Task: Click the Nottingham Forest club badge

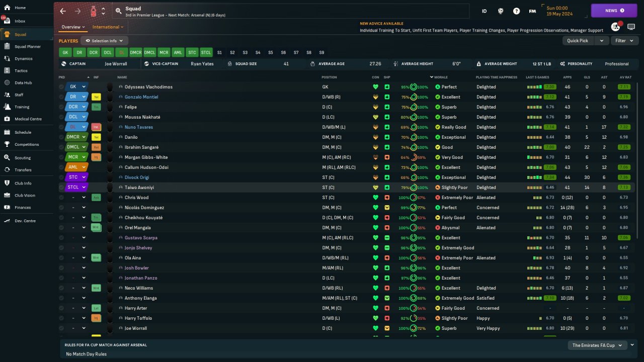Action: click(x=93, y=11)
